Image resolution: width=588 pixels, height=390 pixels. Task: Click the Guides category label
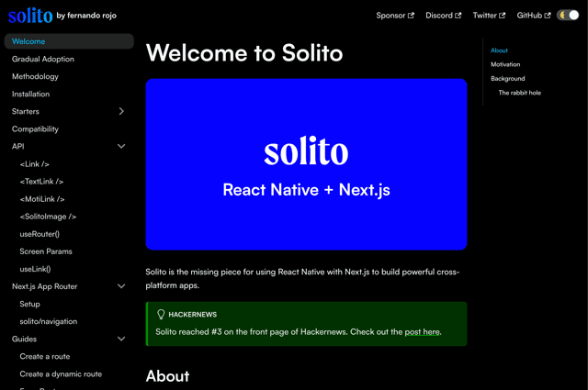(x=25, y=339)
